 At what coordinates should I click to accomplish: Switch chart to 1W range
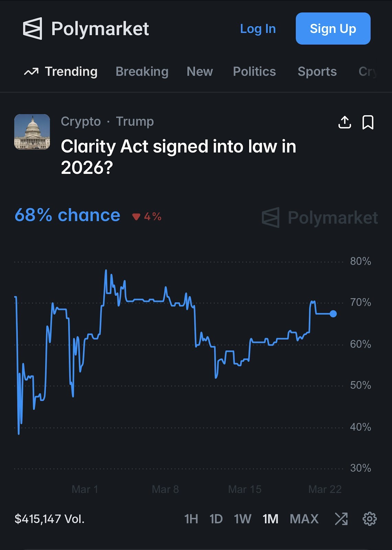coord(243,519)
